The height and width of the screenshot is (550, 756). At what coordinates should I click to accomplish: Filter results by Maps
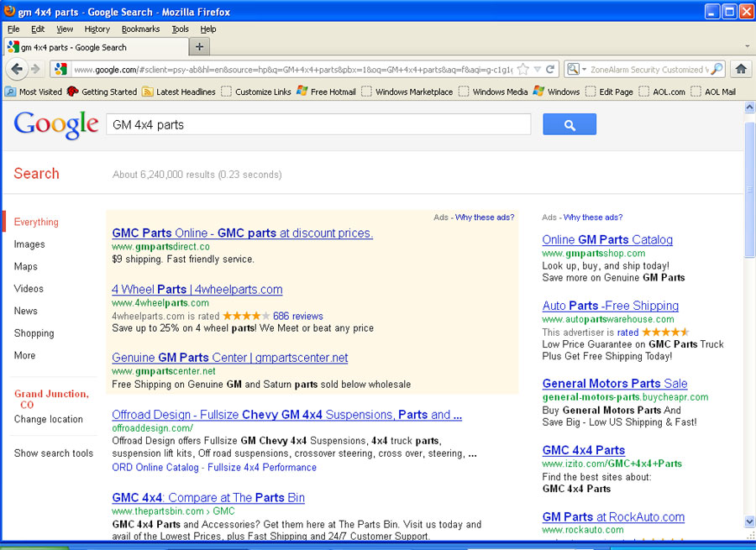[25, 266]
